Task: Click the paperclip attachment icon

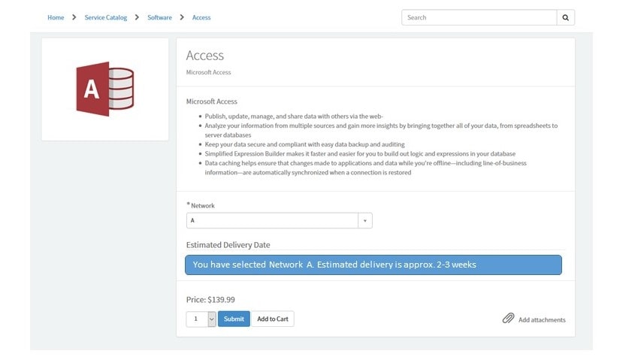Action: click(508, 318)
